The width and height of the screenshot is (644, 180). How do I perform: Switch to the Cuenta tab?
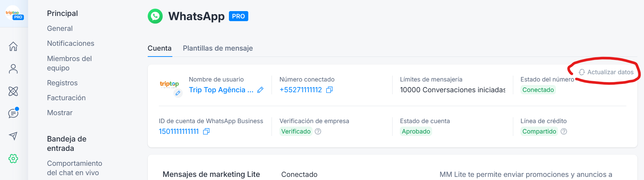(x=160, y=48)
